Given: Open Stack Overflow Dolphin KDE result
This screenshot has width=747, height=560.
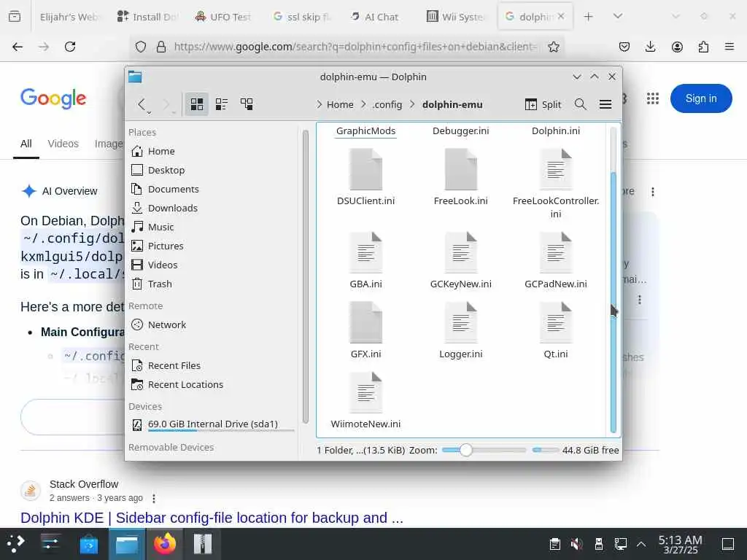Looking at the screenshot, I should 212,518.
